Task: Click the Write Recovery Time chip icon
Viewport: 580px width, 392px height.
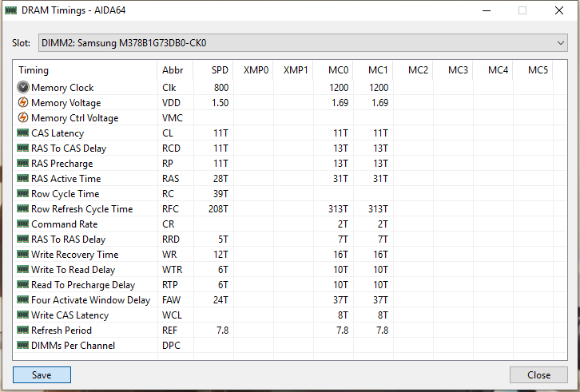Action: (23, 254)
